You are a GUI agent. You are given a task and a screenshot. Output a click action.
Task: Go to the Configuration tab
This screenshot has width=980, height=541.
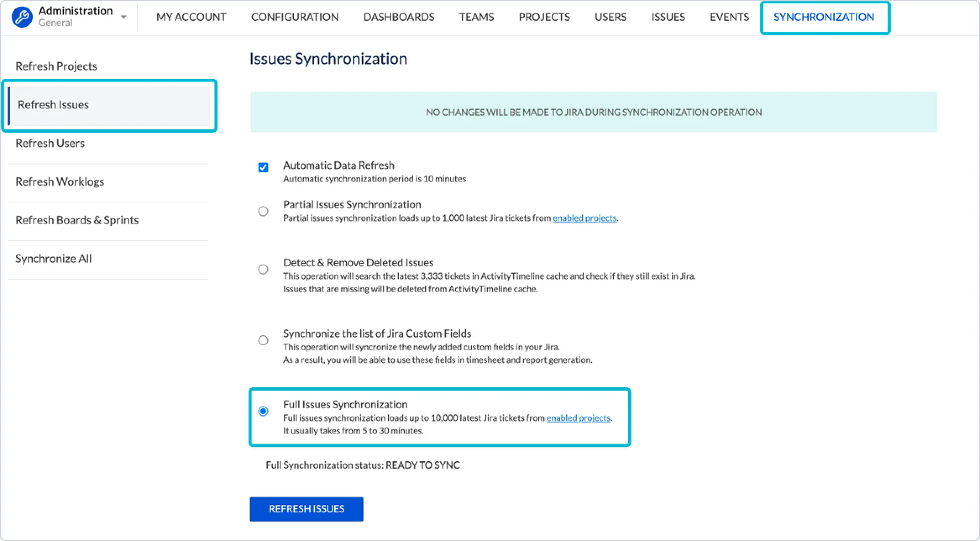point(295,17)
